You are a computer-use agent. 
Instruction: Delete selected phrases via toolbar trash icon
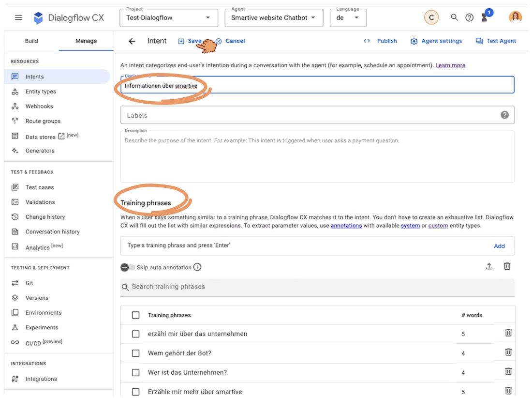[x=507, y=266]
